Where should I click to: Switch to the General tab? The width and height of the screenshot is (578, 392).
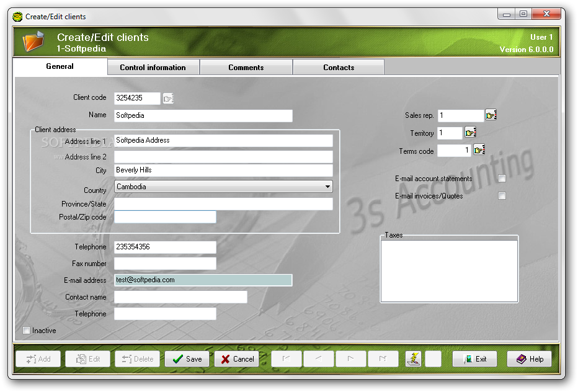coord(60,66)
